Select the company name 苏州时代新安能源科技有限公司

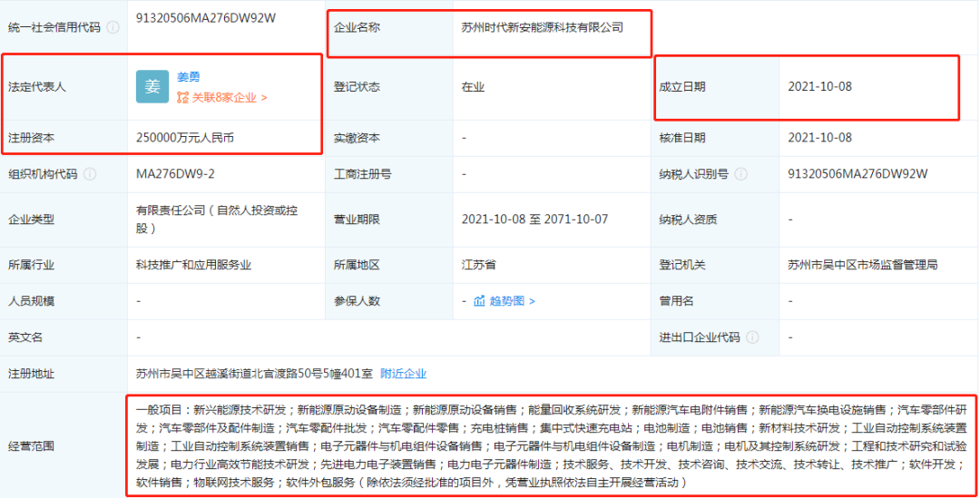tap(543, 27)
